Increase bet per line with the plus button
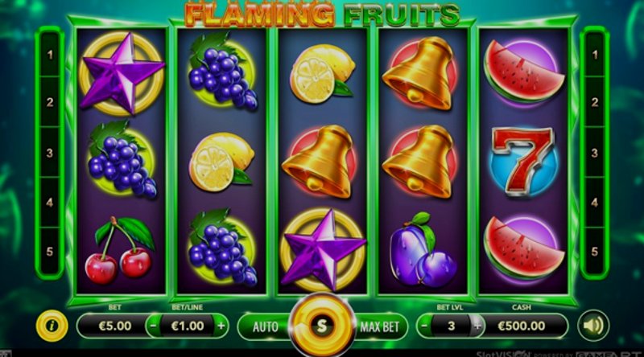The width and height of the screenshot is (644, 357). 221,326
